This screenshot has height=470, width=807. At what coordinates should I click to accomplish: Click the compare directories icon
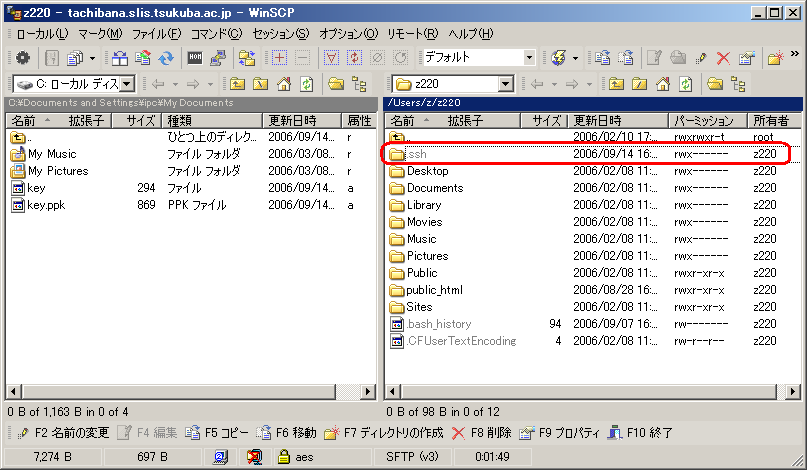pos(119,58)
